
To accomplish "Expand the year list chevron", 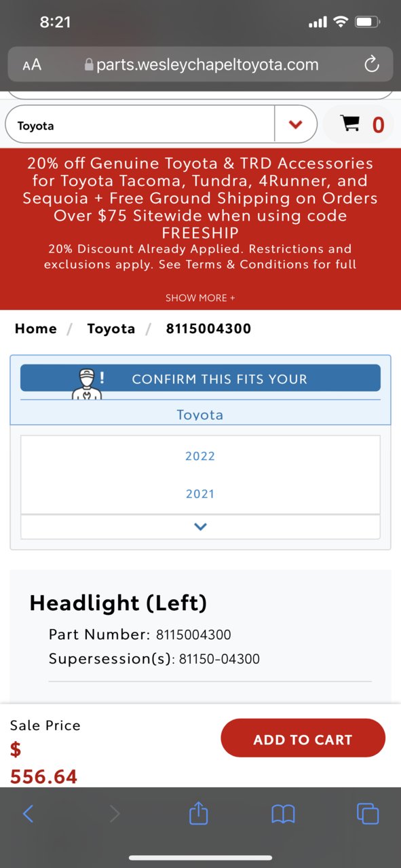I will coord(200,527).
